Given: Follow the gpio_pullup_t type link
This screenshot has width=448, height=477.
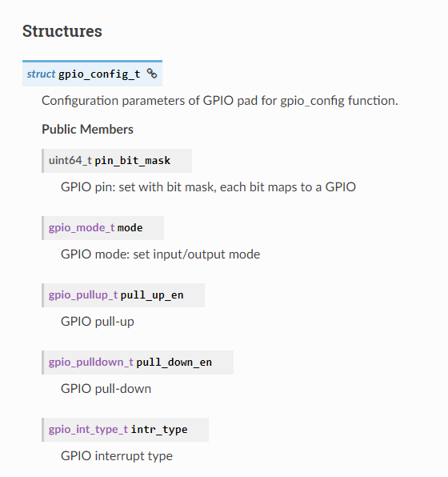Looking at the screenshot, I should pos(83,295).
